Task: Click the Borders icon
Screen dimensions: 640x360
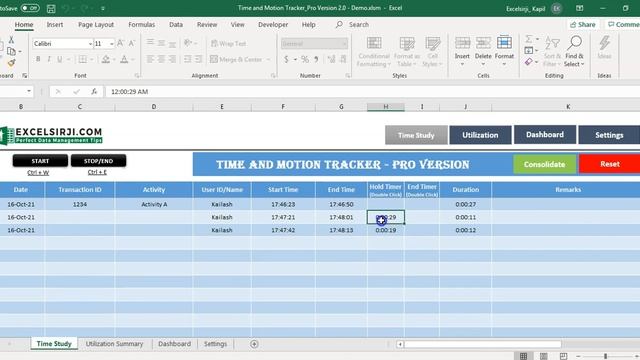Action: [x=82, y=59]
